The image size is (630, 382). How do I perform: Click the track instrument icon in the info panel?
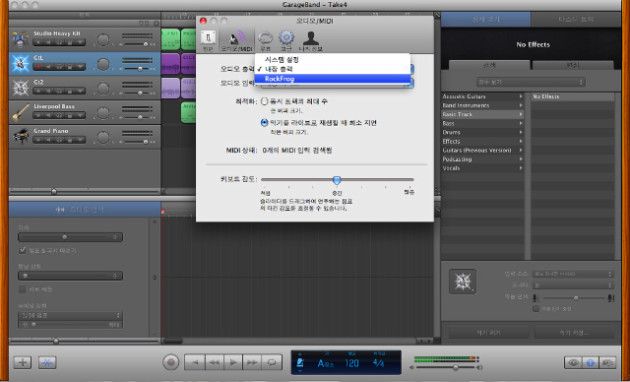pyautogui.click(x=462, y=282)
